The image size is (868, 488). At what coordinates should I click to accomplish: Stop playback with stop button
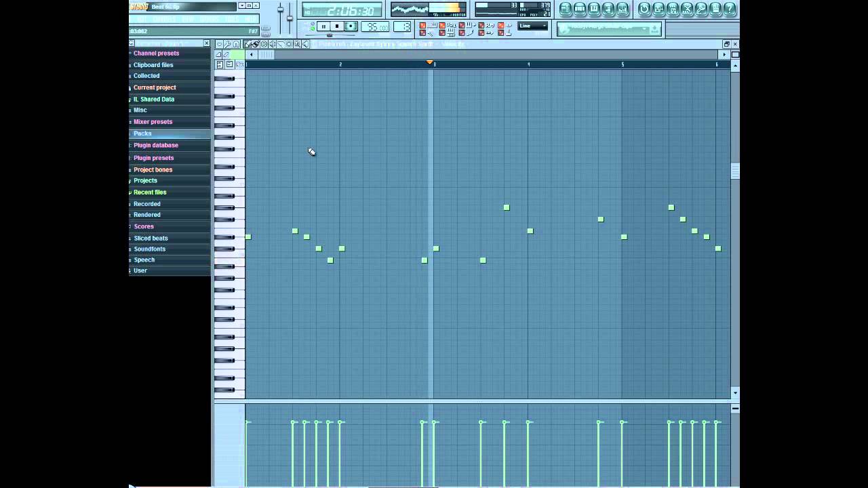337,26
